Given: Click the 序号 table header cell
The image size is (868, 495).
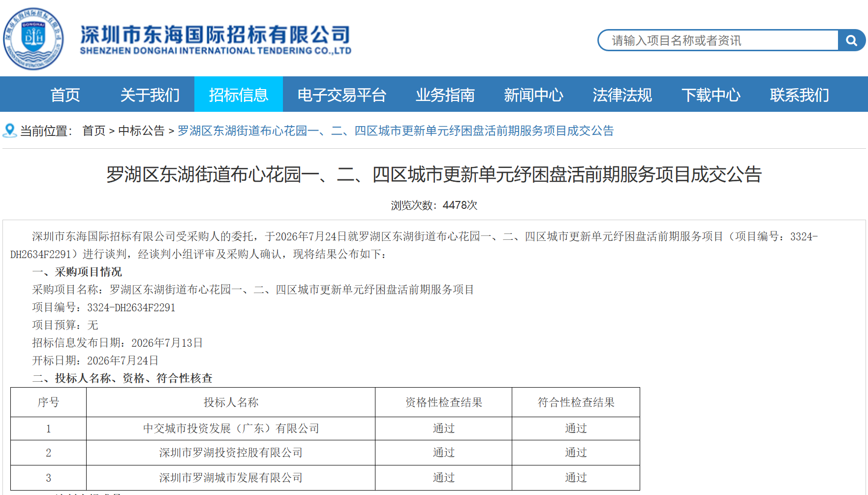Looking at the screenshot, I should click(49, 402).
